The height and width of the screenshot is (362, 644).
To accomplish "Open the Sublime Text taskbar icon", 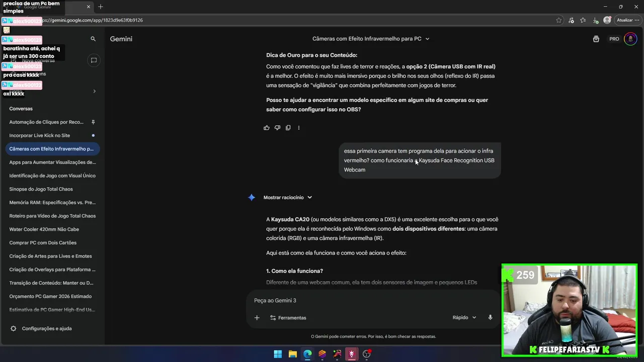I will click(x=322, y=354).
